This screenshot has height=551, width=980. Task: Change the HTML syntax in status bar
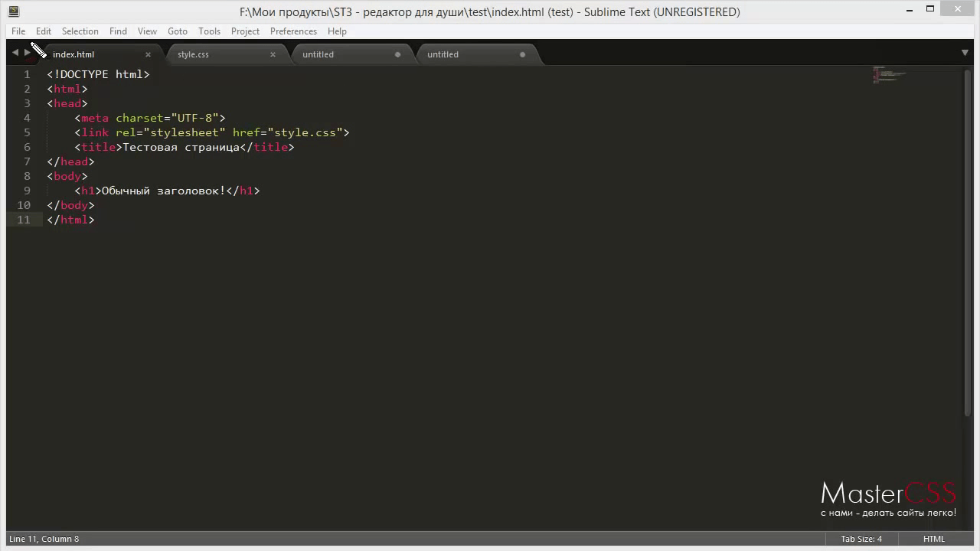(x=934, y=539)
